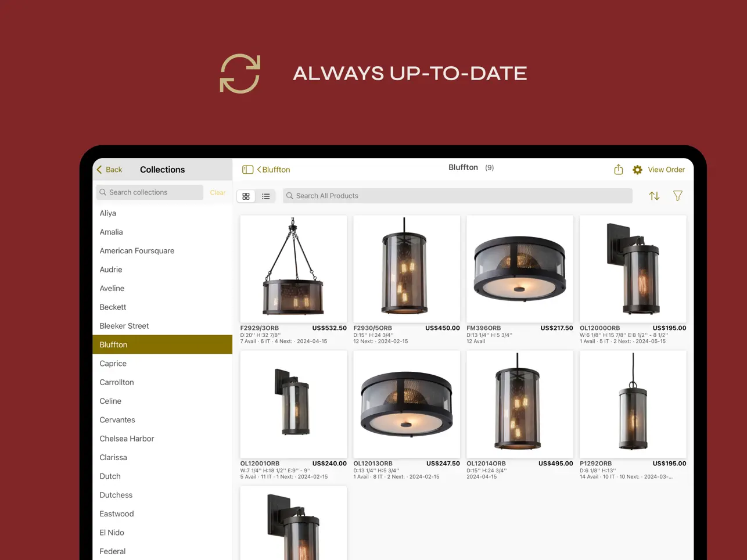Open El Nido collection

coord(162,533)
